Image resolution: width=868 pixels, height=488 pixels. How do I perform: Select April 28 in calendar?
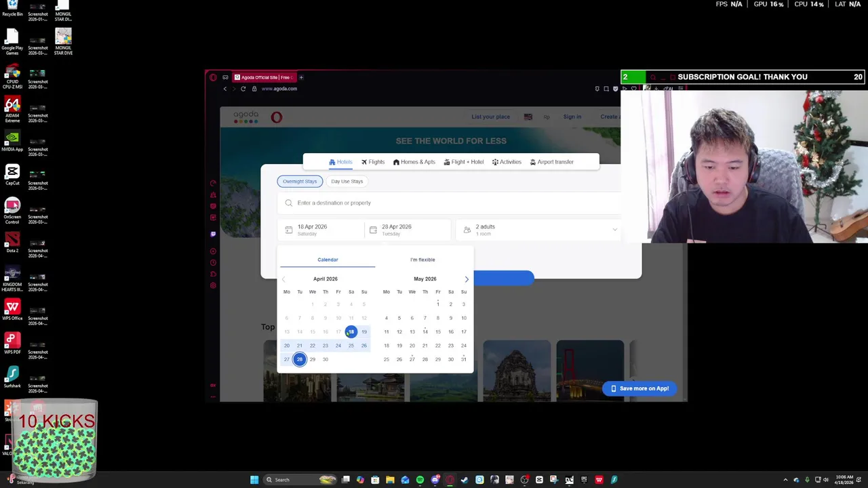[x=300, y=359]
